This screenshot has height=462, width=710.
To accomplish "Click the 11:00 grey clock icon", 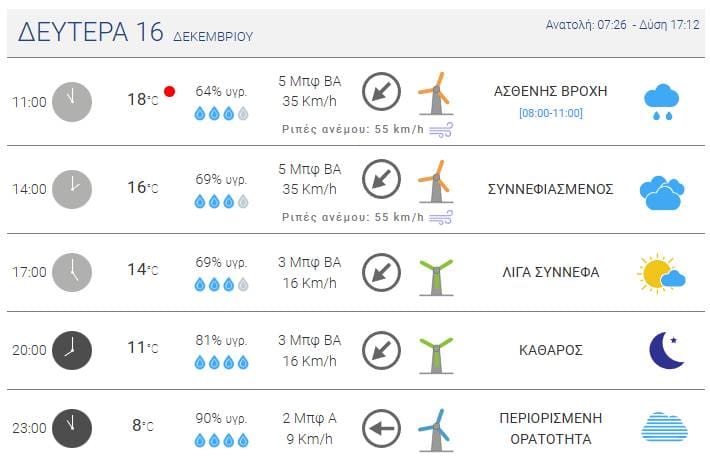I will (72, 102).
